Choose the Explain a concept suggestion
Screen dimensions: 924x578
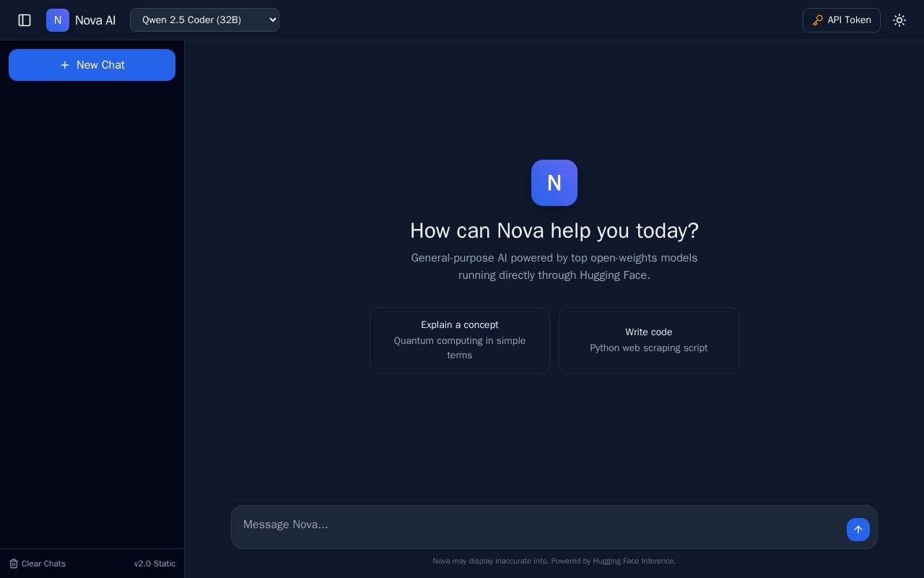(x=460, y=340)
